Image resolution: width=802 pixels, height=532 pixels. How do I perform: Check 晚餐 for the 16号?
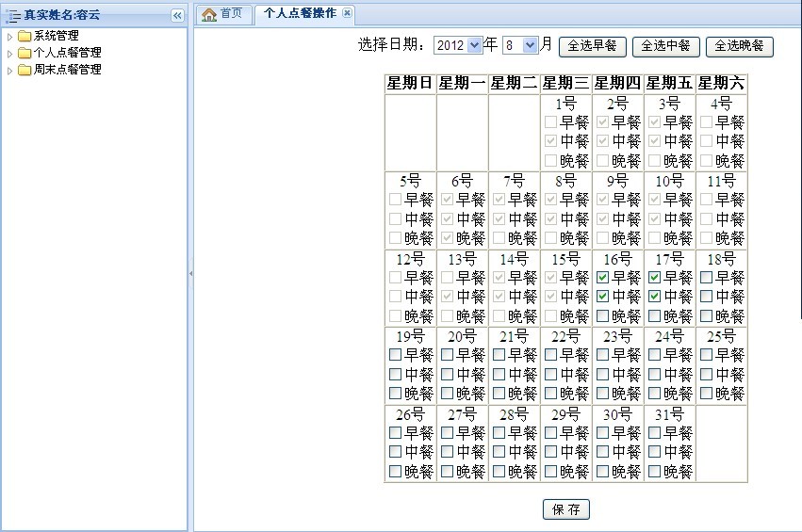coord(602,315)
